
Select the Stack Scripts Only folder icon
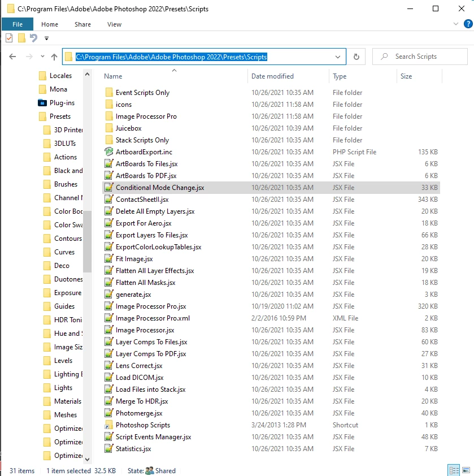click(109, 140)
